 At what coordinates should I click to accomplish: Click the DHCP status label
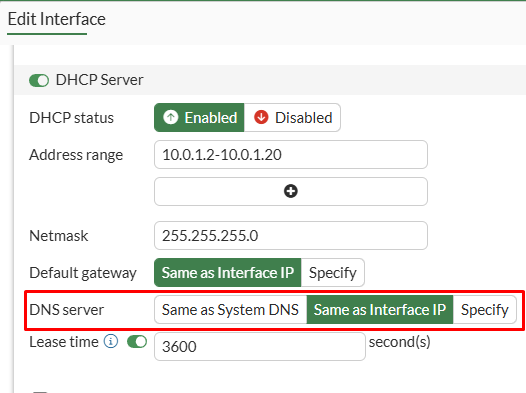tap(71, 118)
